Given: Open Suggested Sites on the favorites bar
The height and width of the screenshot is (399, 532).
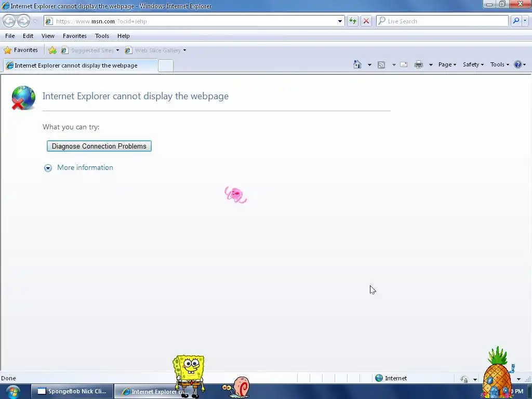Looking at the screenshot, I should coord(90,50).
